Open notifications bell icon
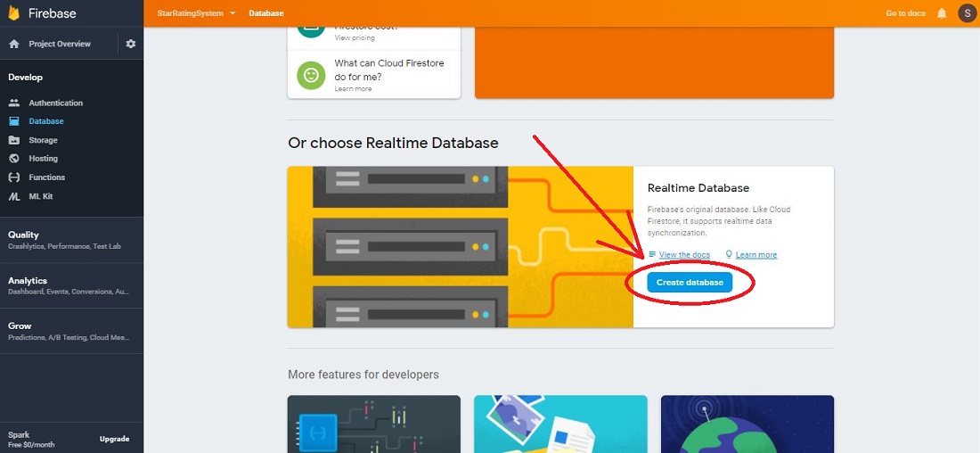The width and height of the screenshot is (980, 453). pyautogui.click(x=942, y=13)
